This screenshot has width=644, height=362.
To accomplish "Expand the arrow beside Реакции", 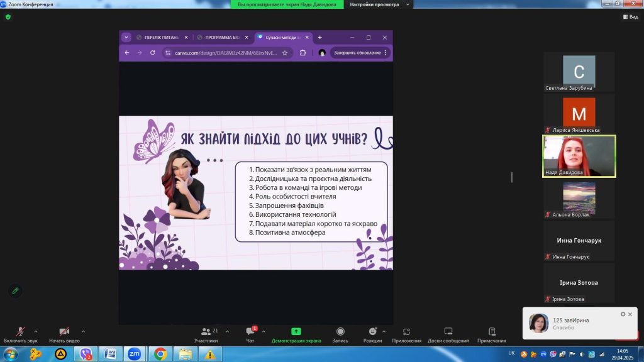I will point(384,331).
